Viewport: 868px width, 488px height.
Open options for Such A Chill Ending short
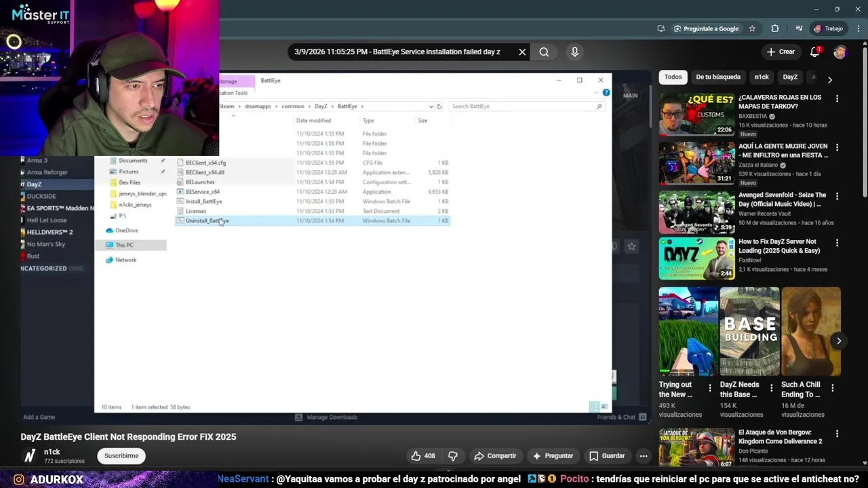click(x=832, y=388)
